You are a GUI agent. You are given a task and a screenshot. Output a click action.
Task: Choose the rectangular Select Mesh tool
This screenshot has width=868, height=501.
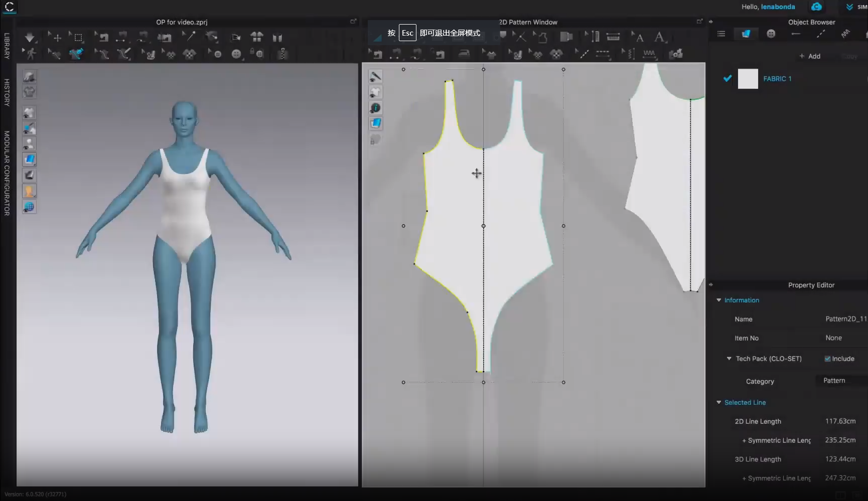pos(77,37)
